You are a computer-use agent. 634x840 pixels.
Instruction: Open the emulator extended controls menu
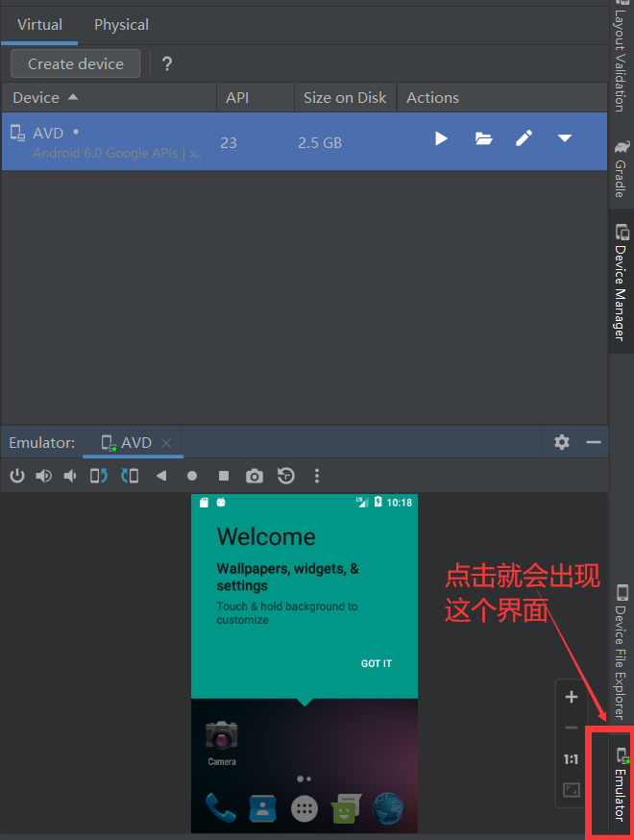tap(317, 476)
